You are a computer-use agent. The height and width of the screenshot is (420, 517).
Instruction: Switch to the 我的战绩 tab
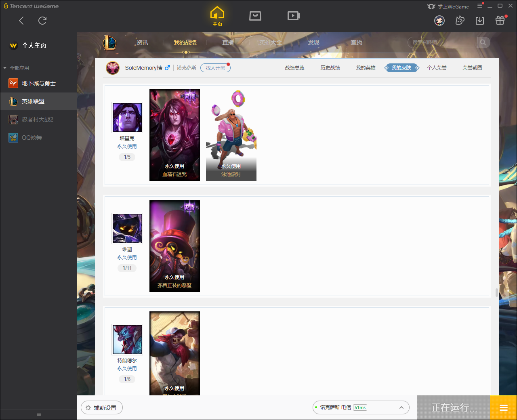coord(185,42)
